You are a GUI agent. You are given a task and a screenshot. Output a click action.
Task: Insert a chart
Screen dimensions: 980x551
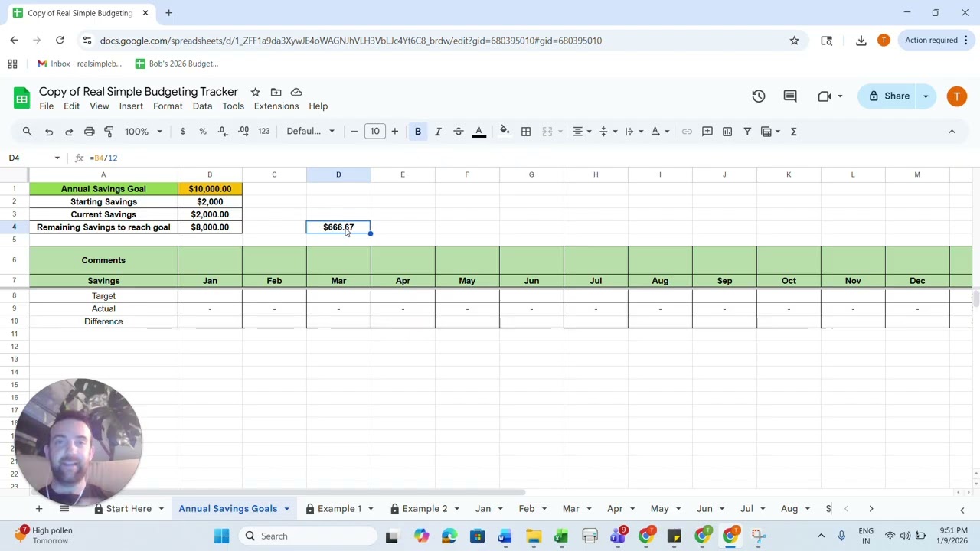[727, 132]
